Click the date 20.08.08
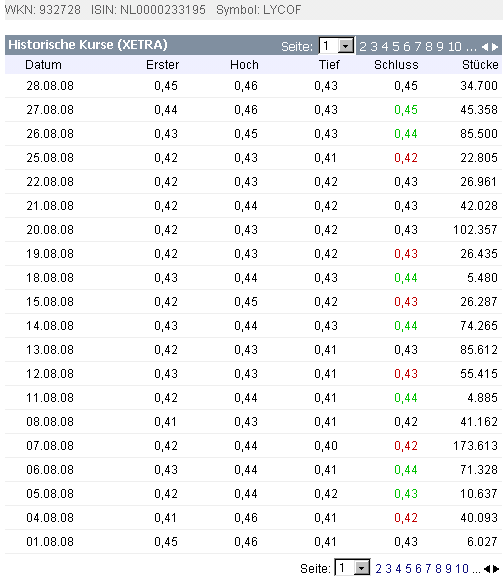Image resolution: width=503 pixels, height=581 pixels. 50,230
